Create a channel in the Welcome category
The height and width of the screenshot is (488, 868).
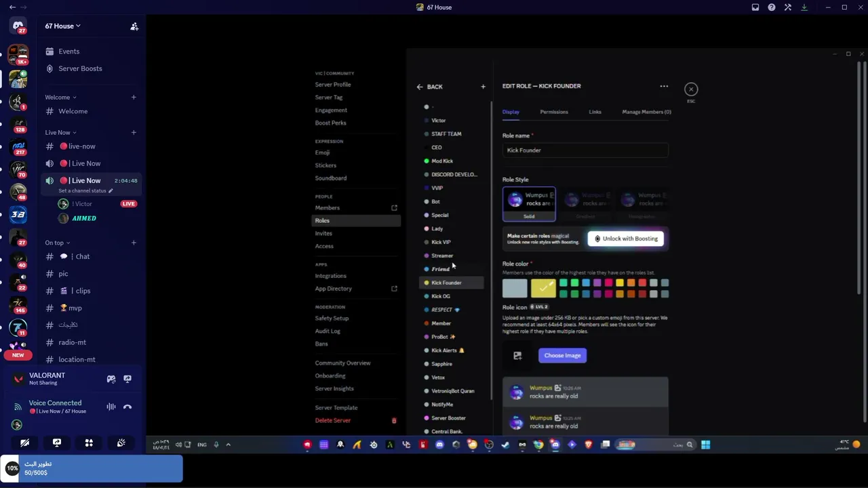[x=134, y=98]
